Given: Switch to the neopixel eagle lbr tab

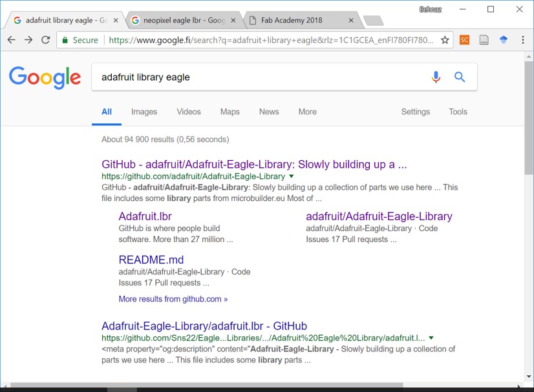Looking at the screenshot, I should click(x=184, y=21).
